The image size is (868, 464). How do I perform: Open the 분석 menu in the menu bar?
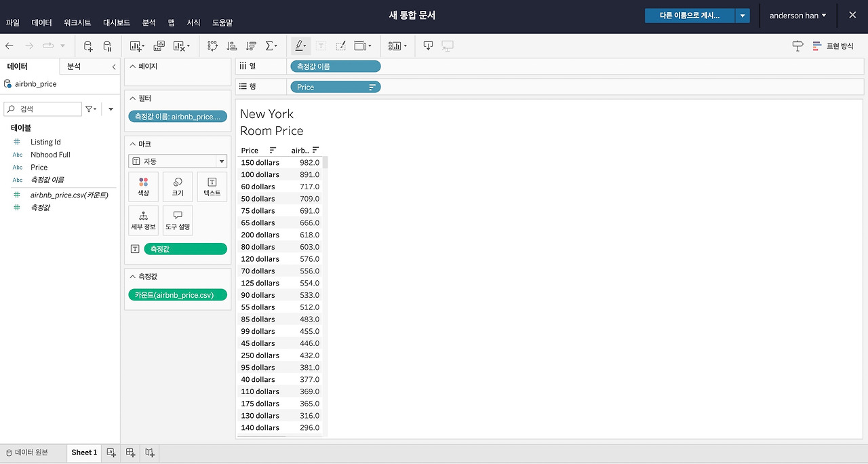click(x=149, y=22)
